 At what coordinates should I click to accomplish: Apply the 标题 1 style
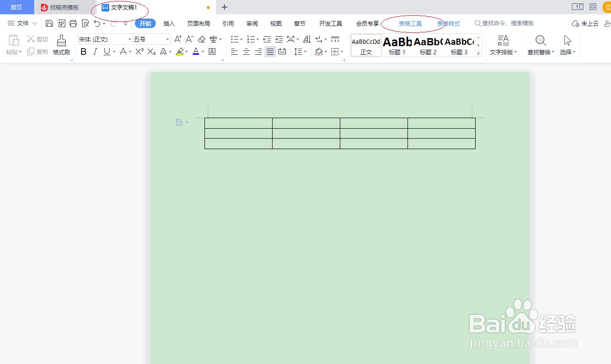coord(397,45)
